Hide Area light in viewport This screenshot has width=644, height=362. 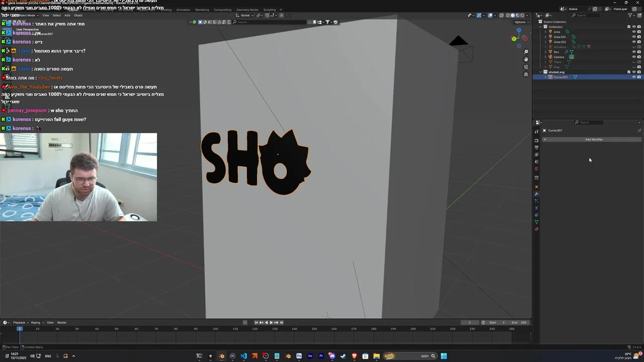[x=634, y=32]
